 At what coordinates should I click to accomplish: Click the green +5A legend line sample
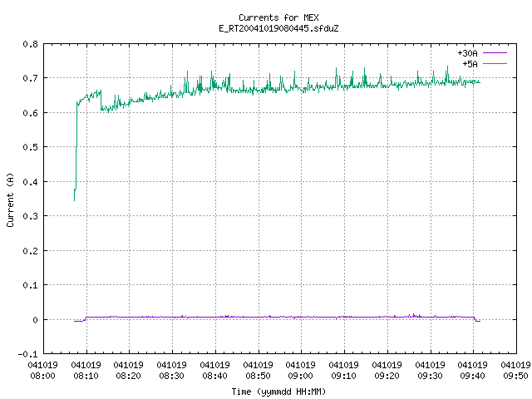pyautogui.click(x=495, y=63)
